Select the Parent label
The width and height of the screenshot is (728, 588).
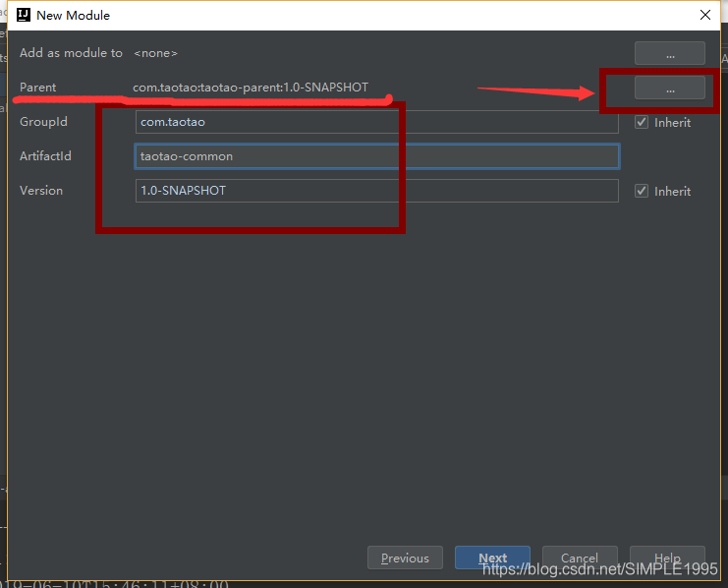point(37,88)
